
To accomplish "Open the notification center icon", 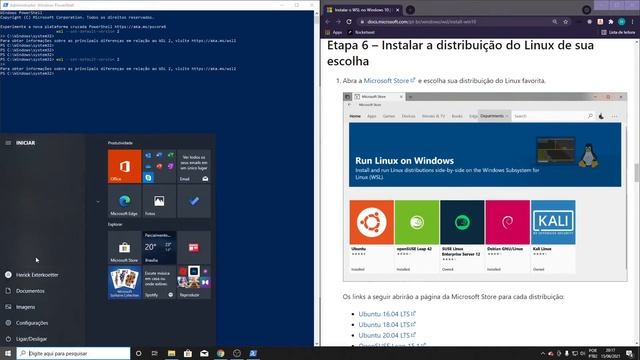I will click(630, 353).
